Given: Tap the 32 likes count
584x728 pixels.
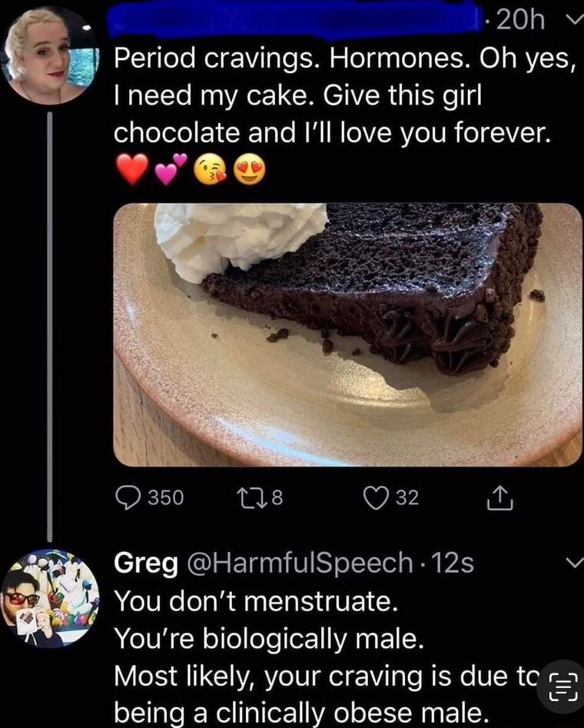Looking at the screenshot, I should (407, 497).
